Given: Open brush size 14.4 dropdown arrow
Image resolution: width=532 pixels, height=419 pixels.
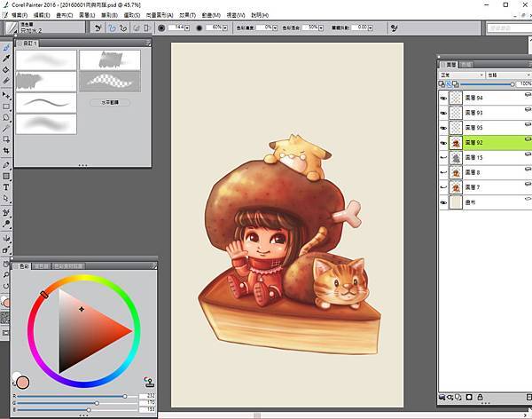Looking at the screenshot, I should (187, 28).
